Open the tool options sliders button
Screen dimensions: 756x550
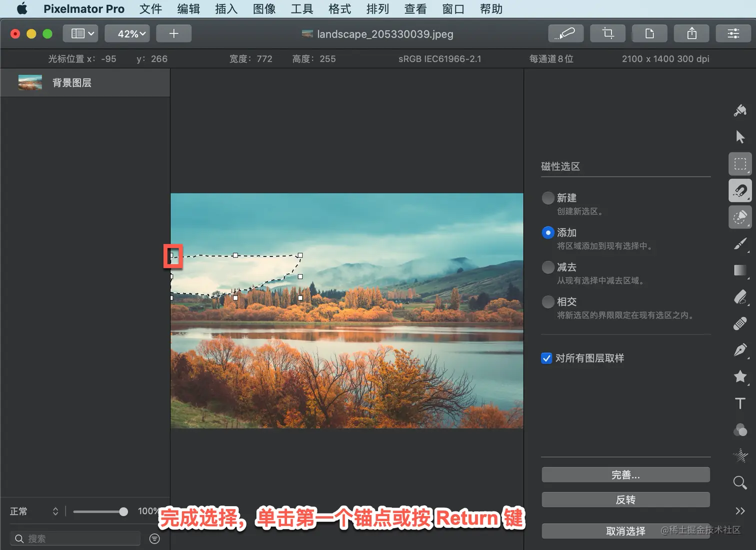coord(733,33)
